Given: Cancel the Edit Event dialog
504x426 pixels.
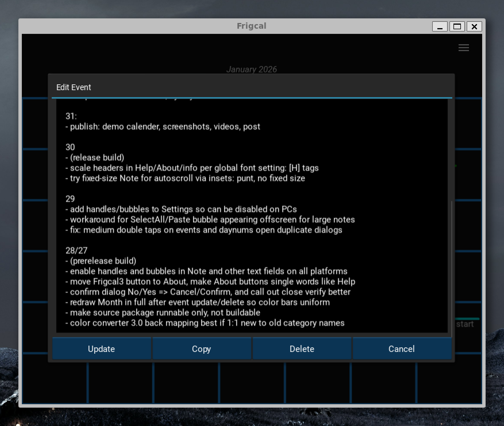Looking at the screenshot, I should (x=401, y=349).
